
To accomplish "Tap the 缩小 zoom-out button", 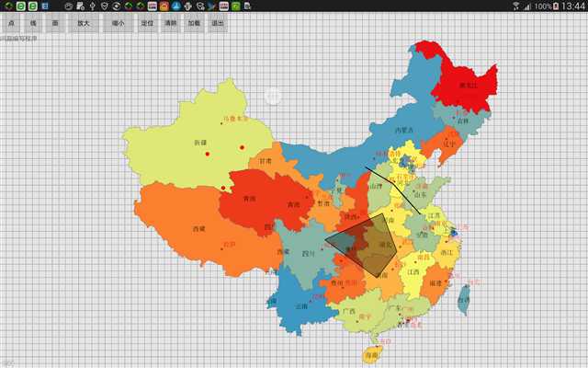I will pos(119,23).
